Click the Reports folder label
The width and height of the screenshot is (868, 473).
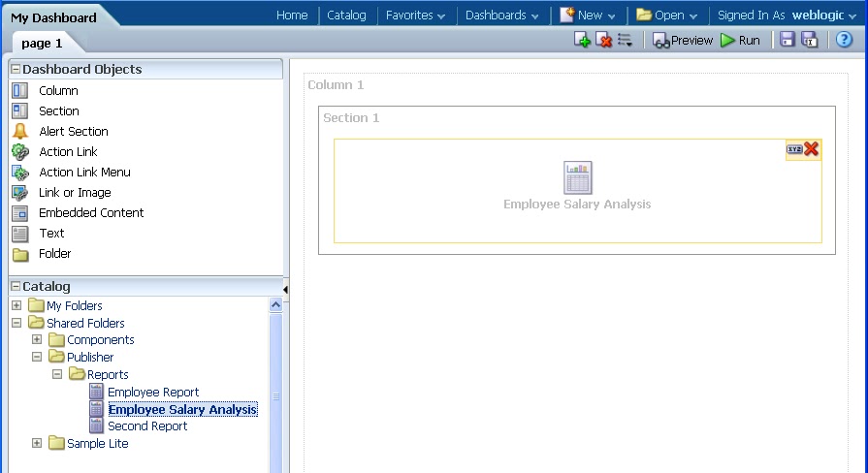tap(108, 374)
